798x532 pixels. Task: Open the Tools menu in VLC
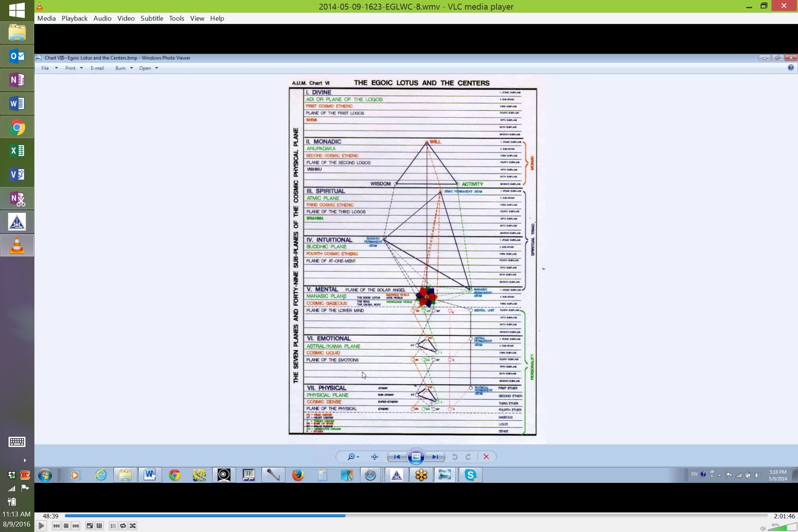click(177, 18)
